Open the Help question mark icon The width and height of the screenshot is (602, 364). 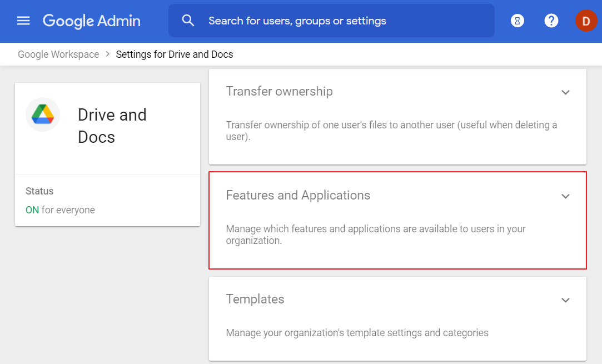point(551,21)
